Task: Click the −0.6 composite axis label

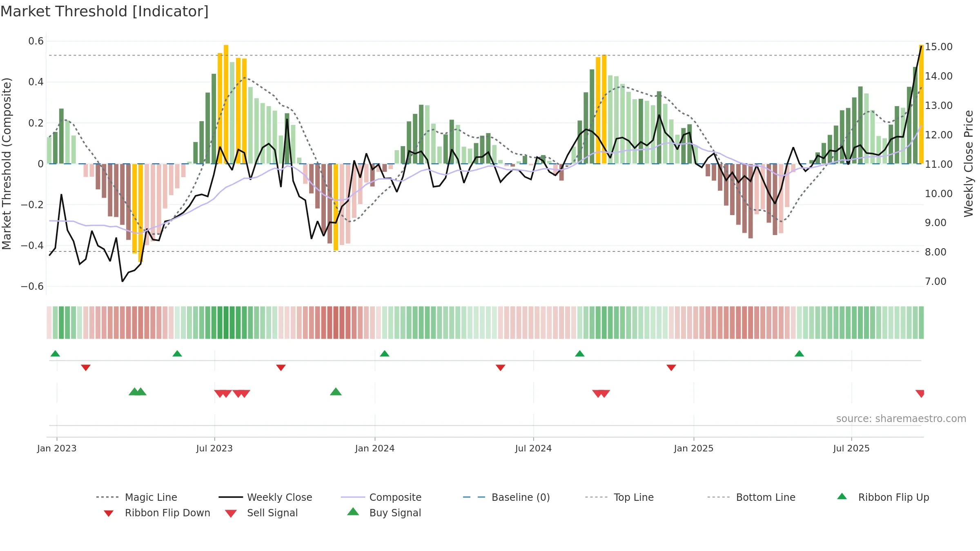Action: point(32,286)
